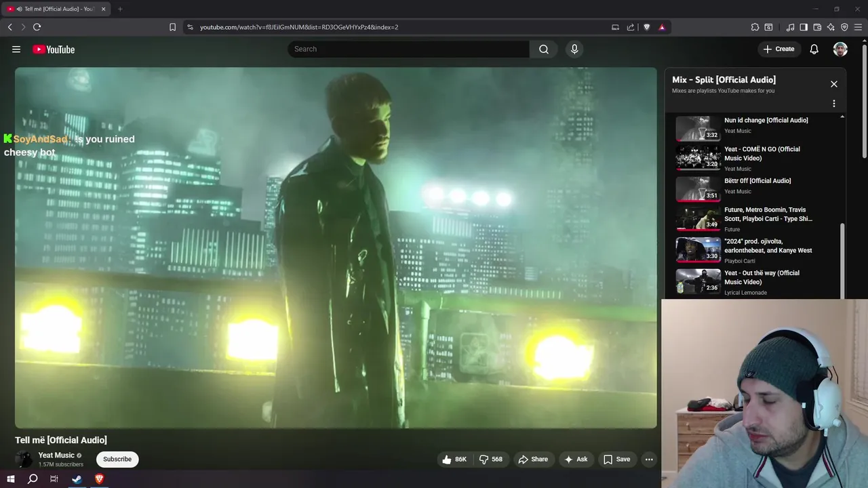Open the browser Extensions puzzle icon
Viewport: 868px width, 488px height.
755,27
